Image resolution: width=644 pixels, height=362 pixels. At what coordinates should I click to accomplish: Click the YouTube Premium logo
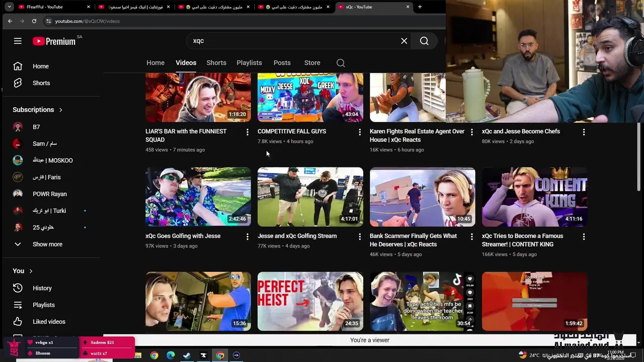tap(54, 41)
